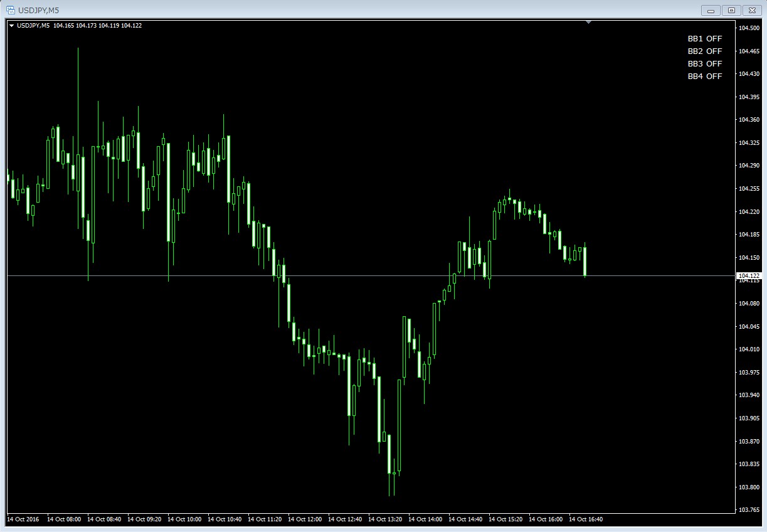Click the 104.185 price scale label
The height and width of the screenshot is (532, 767).
point(749,235)
